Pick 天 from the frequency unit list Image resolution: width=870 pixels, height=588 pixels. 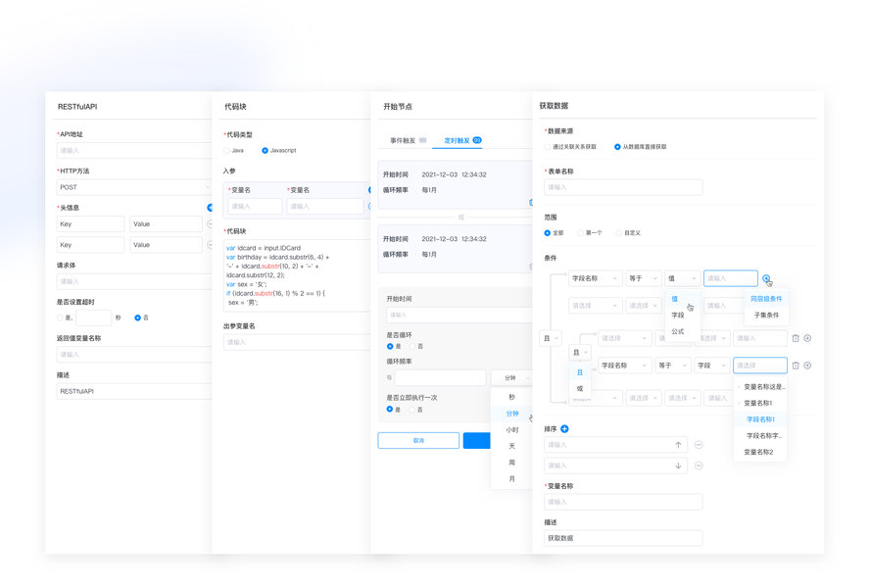click(x=511, y=446)
